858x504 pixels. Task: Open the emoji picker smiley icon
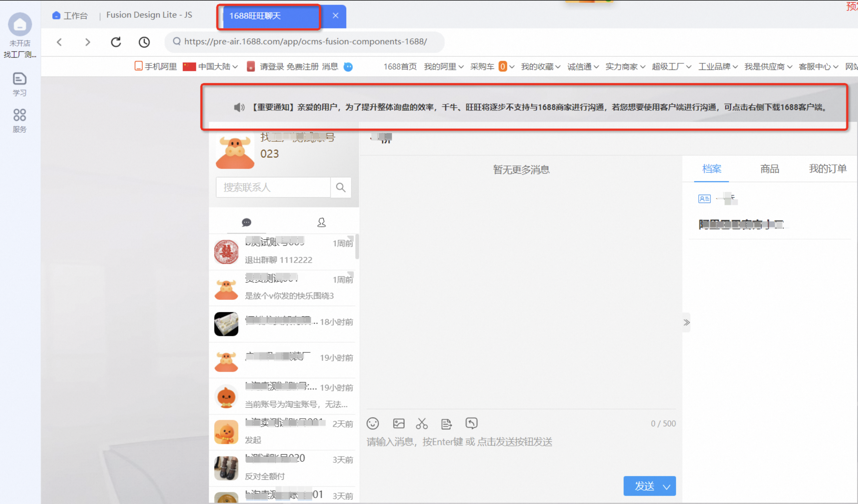coord(373,423)
